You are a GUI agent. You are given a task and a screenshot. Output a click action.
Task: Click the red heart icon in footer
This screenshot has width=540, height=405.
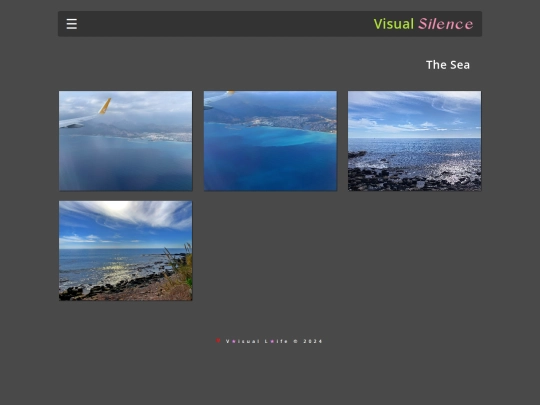(218, 341)
